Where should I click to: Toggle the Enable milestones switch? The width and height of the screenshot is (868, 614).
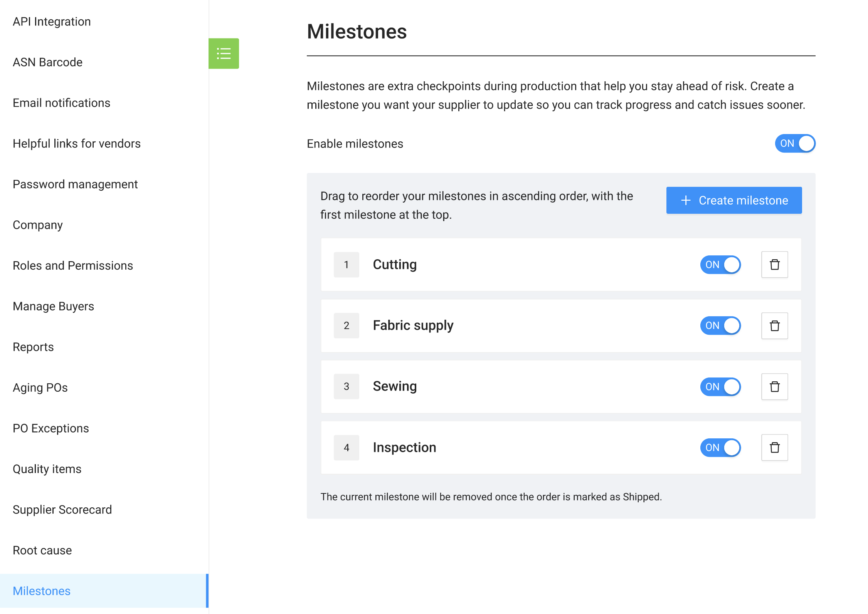795,144
